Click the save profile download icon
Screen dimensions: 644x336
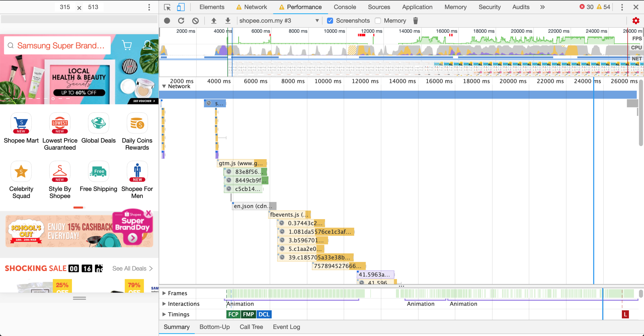click(x=228, y=21)
